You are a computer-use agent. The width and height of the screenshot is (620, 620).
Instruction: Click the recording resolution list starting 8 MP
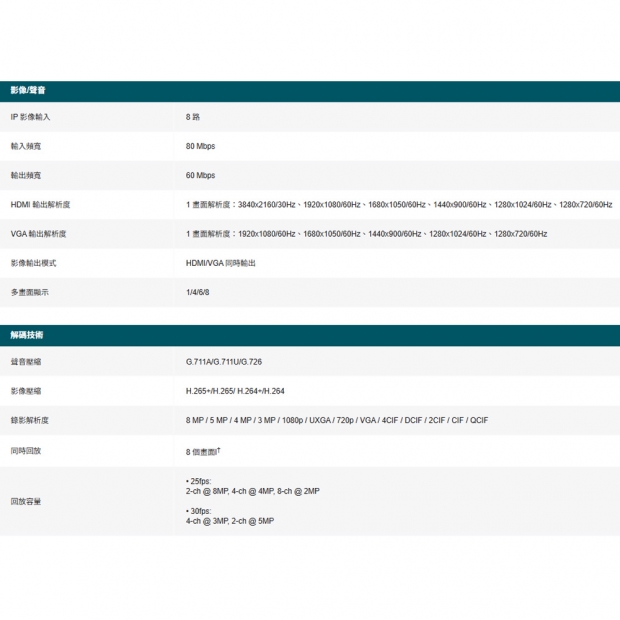[337, 420]
